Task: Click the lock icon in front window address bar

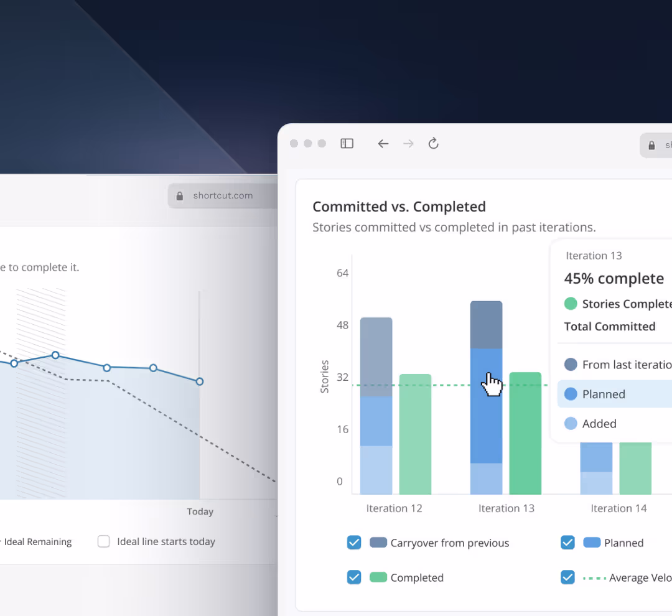Action: tap(651, 146)
